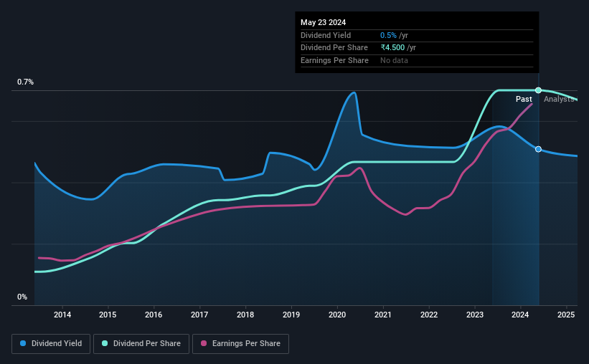The height and width of the screenshot is (364, 589).
Task: Select the 2023 label on the x-axis
Action: (x=475, y=315)
